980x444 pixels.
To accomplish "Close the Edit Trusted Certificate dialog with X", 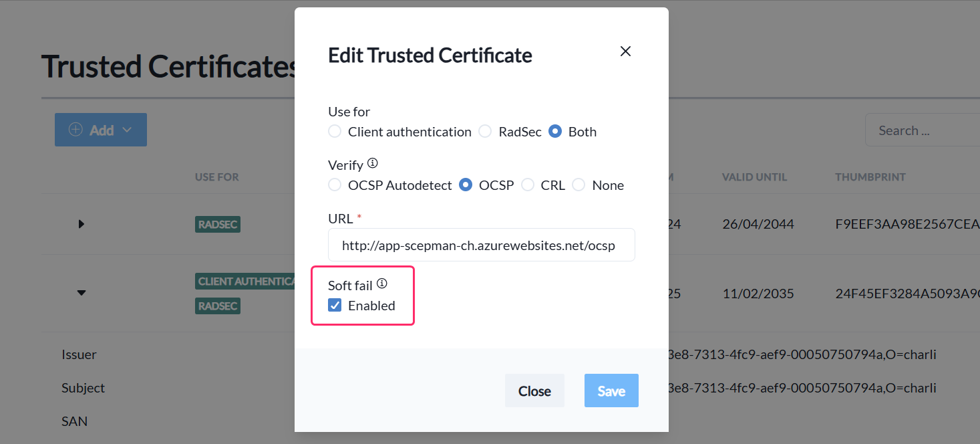I will coord(625,51).
